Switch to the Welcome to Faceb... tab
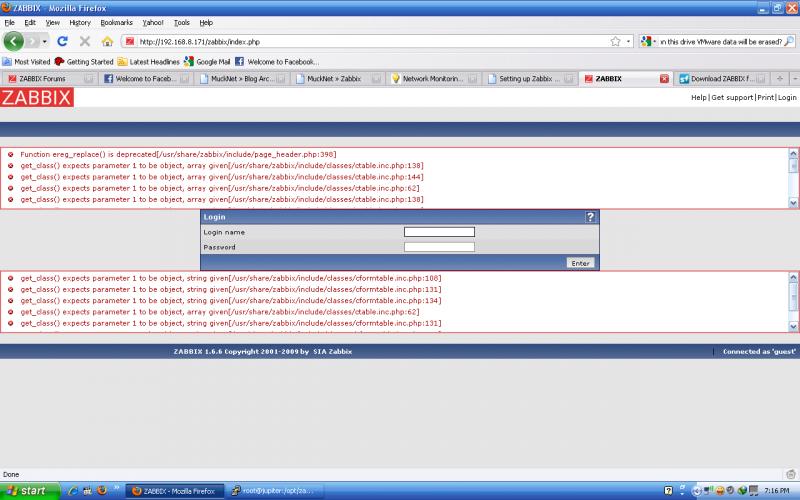Image resolution: width=800 pixels, height=500 pixels. pos(145,79)
